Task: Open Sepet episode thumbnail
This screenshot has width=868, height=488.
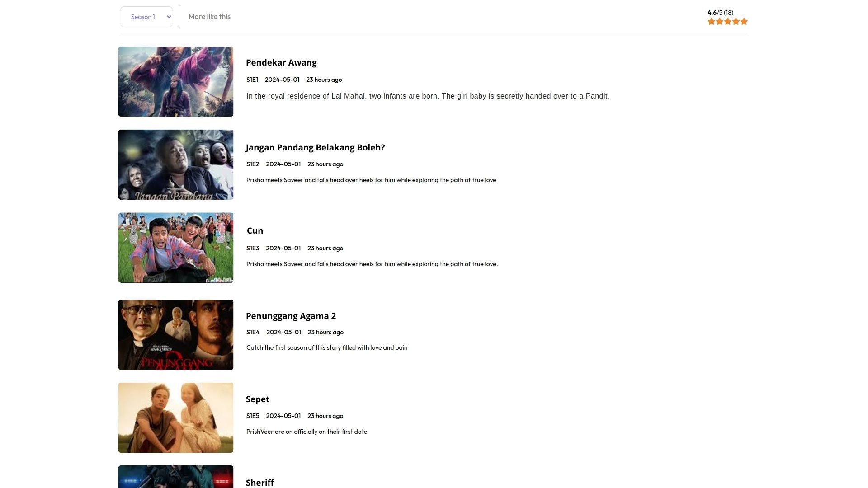Action: point(176,418)
